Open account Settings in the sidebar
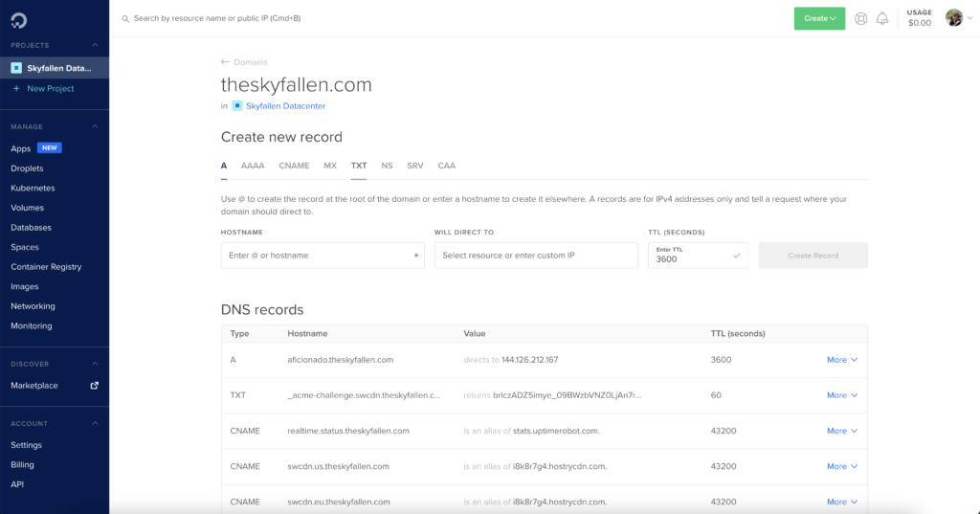 click(x=26, y=445)
